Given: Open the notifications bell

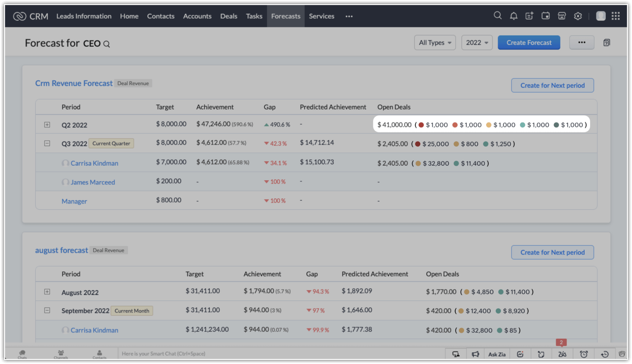Looking at the screenshot, I should pyautogui.click(x=514, y=16).
